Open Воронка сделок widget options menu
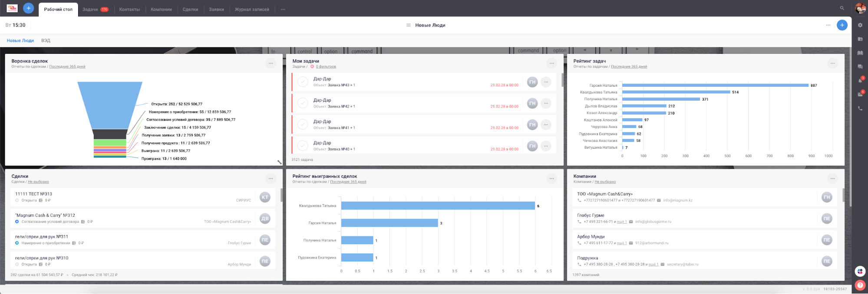The height and width of the screenshot is (294, 868). 271,63
